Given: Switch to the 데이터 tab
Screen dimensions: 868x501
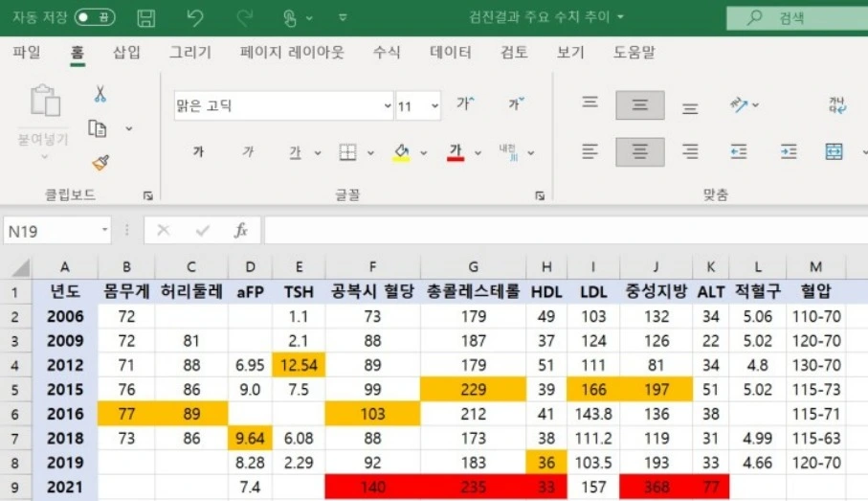Looking at the screenshot, I should [451, 52].
